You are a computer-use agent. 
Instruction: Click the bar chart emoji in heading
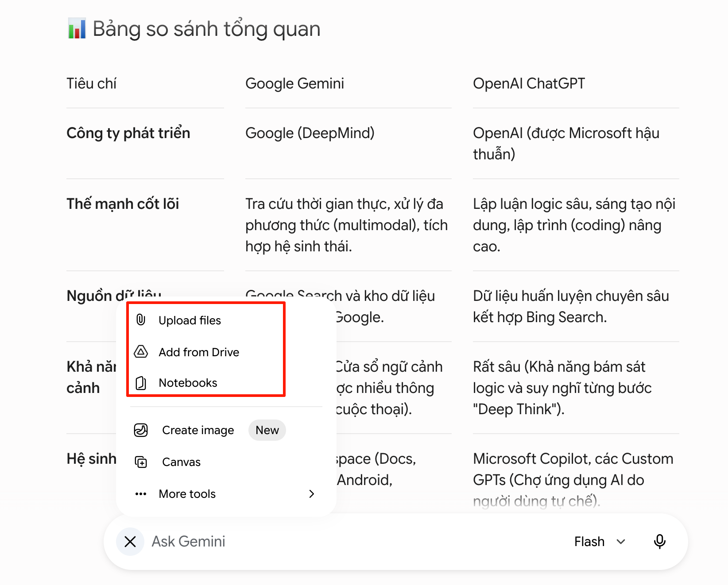point(77,29)
